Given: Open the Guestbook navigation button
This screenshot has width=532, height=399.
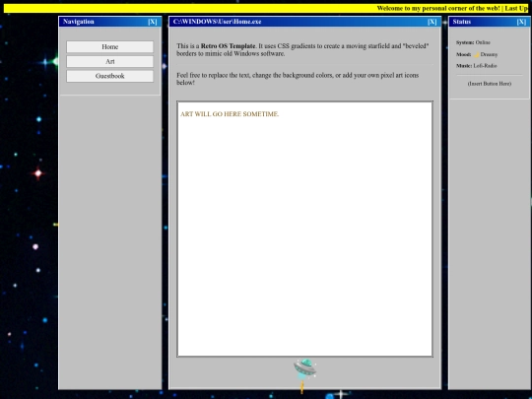Looking at the screenshot, I should 110,76.
